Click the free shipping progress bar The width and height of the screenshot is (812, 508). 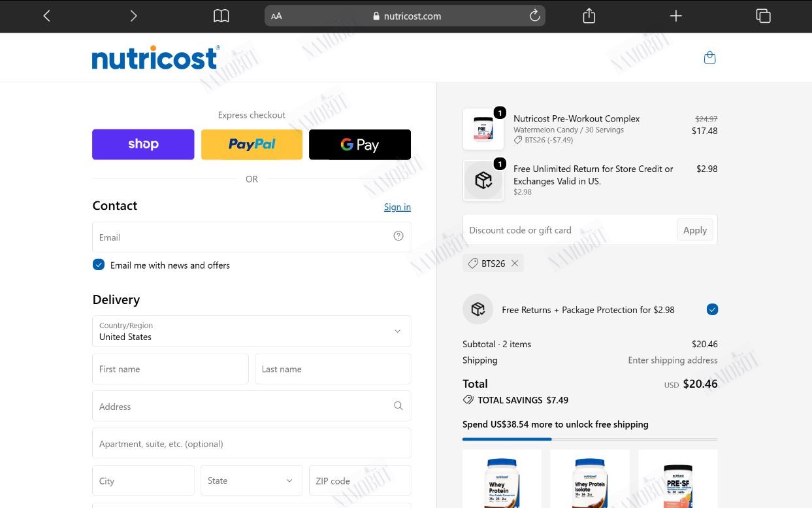coord(590,439)
